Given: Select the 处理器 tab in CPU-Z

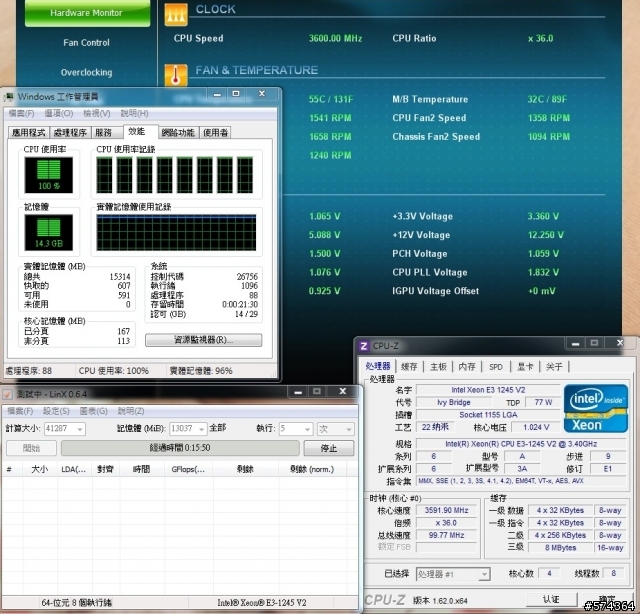Looking at the screenshot, I should point(378,366).
